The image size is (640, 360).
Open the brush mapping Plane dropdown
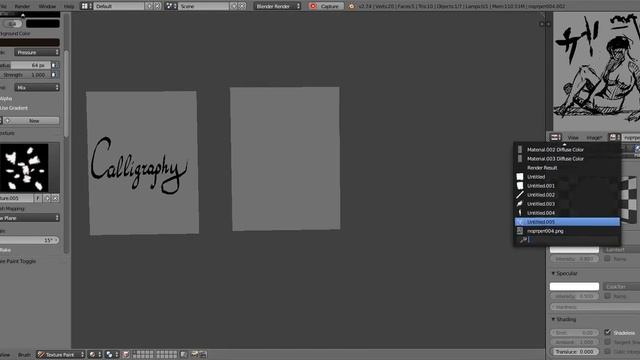click(x=30, y=218)
